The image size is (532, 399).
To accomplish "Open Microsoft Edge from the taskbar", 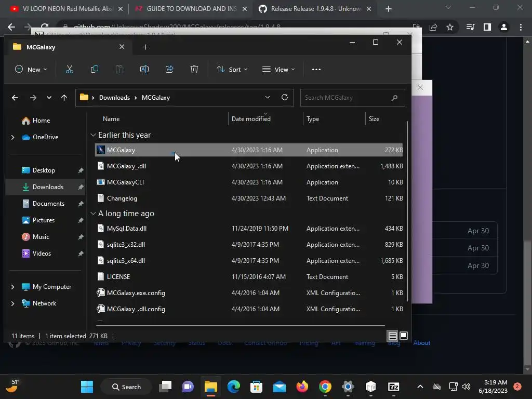I will pos(233,387).
